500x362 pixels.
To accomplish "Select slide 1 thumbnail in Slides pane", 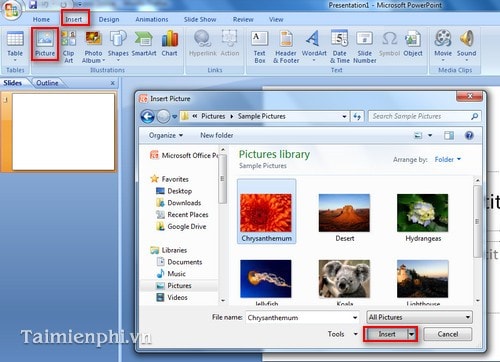I will coord(63,132).
